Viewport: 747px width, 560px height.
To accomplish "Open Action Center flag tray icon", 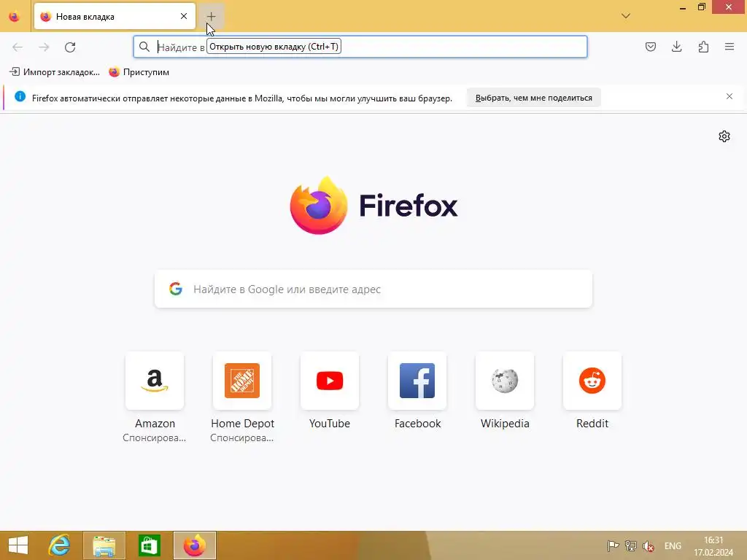I will (613, 545).
